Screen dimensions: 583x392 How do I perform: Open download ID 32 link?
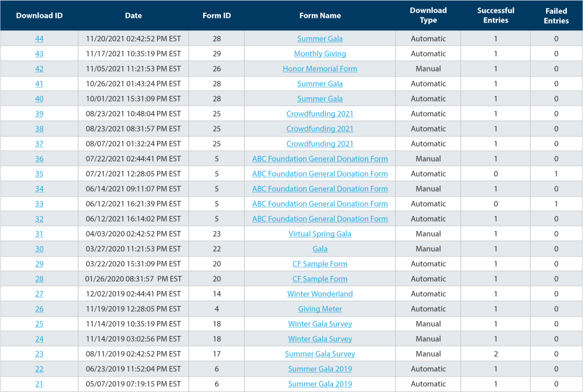tap(39, 219)
